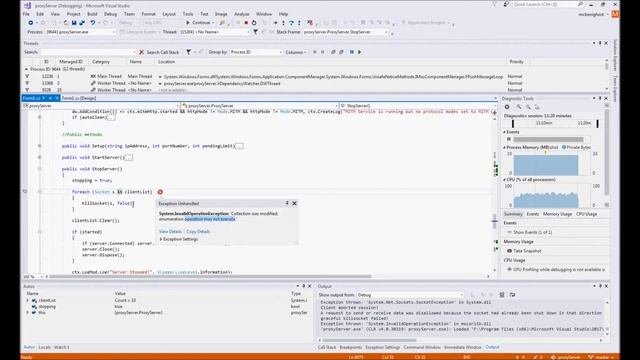Click the Save file icon
This screenshot has height=360, width=640.
[x=74, y=23]
